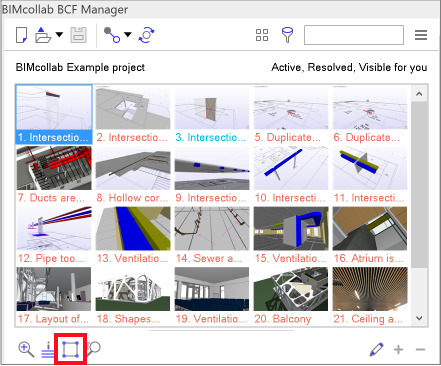This screenshot has width=441, height=366.
Task: Click the plus add issue button
Action: click(x=399, y=350)
